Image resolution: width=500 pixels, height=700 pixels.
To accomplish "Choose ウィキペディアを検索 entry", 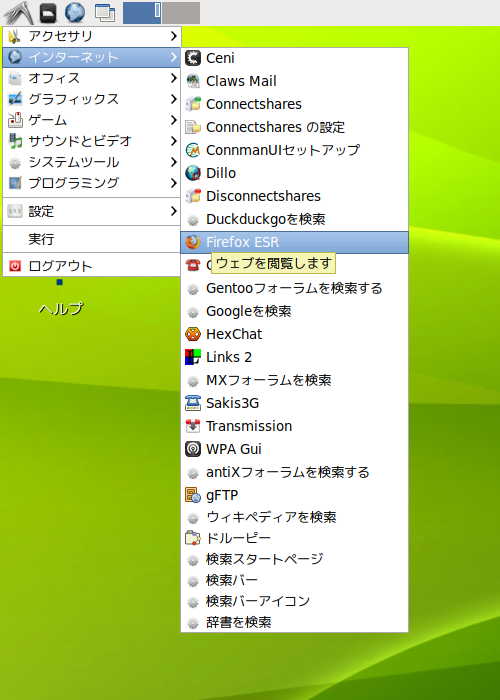I will point(294,517).
